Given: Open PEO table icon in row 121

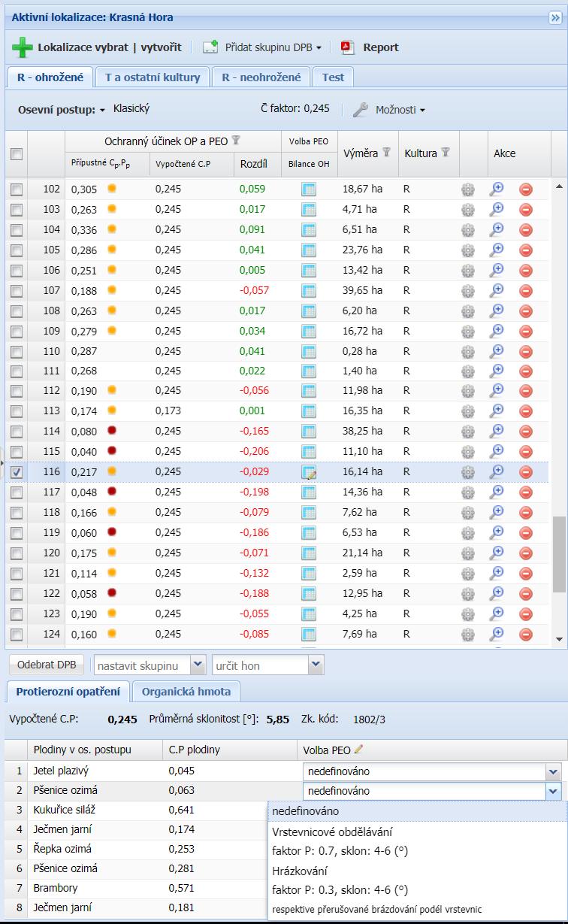Looking at the screenshot, I should click(309, 573).
